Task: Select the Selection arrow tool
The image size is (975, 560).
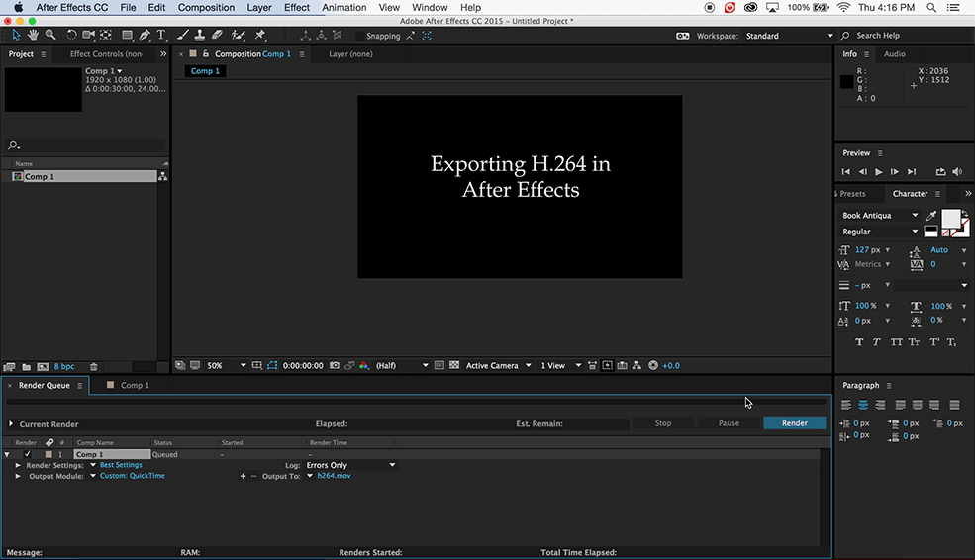Action: (16, 36)
